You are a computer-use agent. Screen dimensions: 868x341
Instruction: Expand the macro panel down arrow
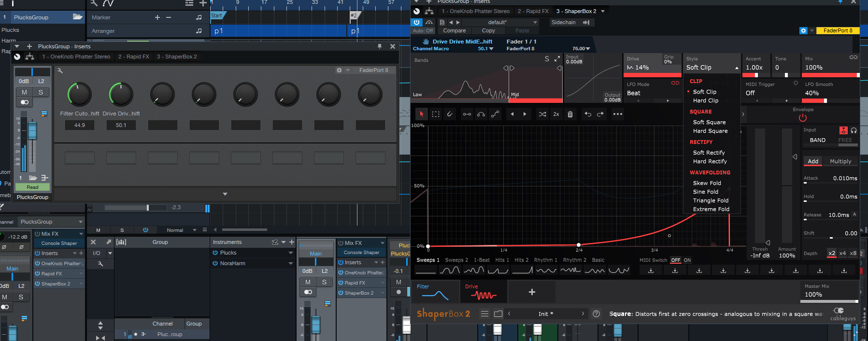click(225, 194)
